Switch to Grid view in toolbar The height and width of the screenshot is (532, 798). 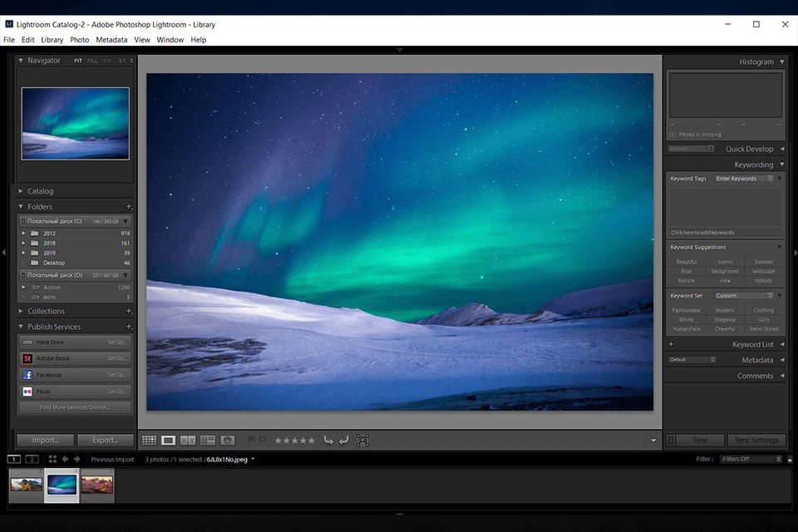(149, 440)
